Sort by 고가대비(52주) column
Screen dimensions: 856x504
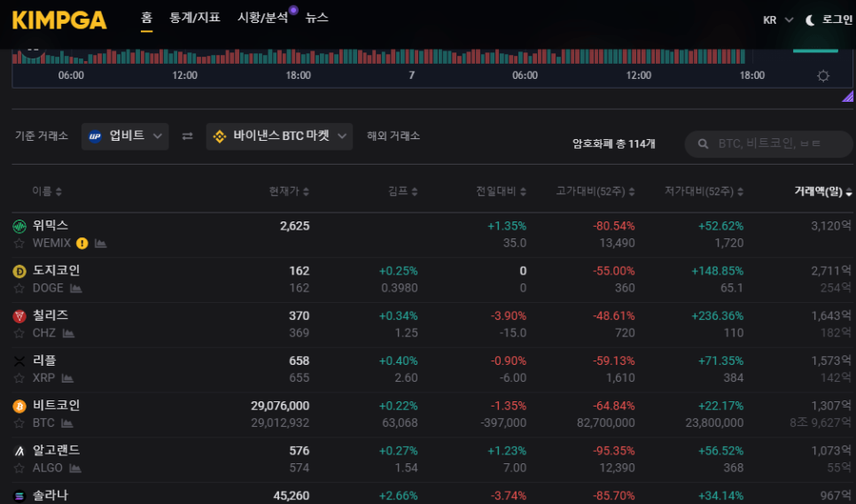pos(595,191)
